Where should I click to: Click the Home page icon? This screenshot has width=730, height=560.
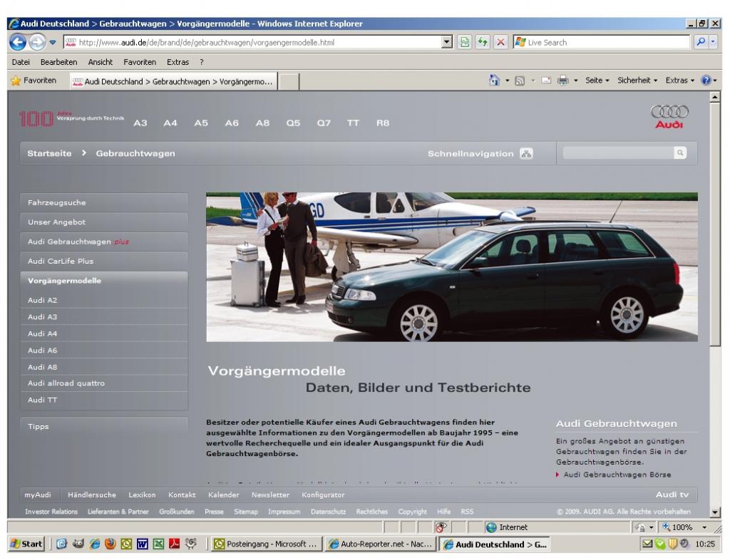coord(495,81)
